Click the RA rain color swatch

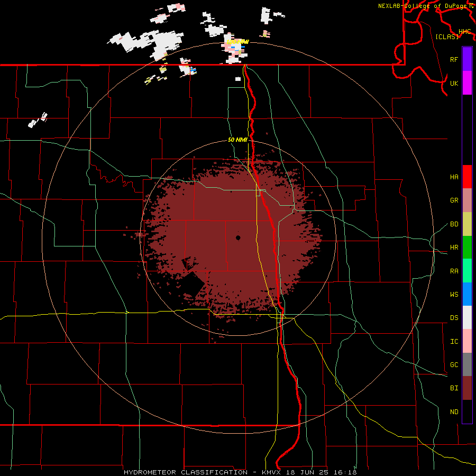(467, 271)
